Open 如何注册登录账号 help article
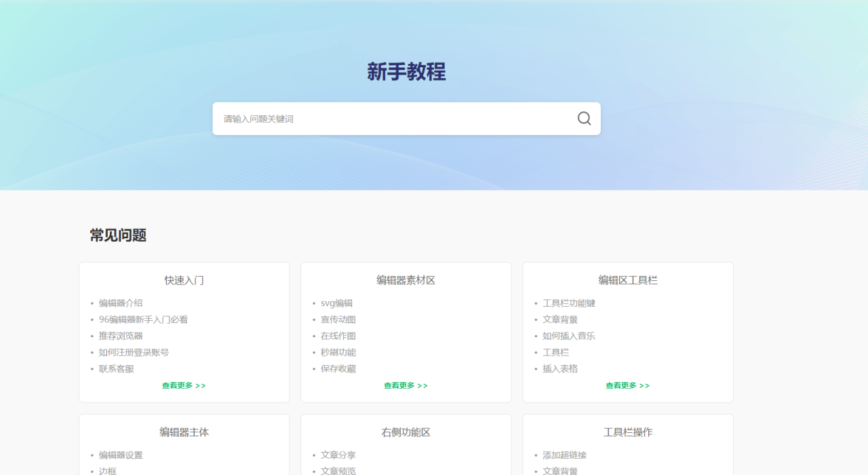 coord(134,352)
